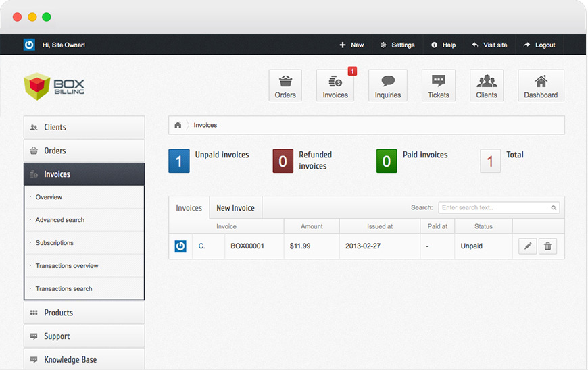Screen dimensions: 588x370
Task: Click the 'Hi, Site Owner!' greeting
Action: point(64,45)
